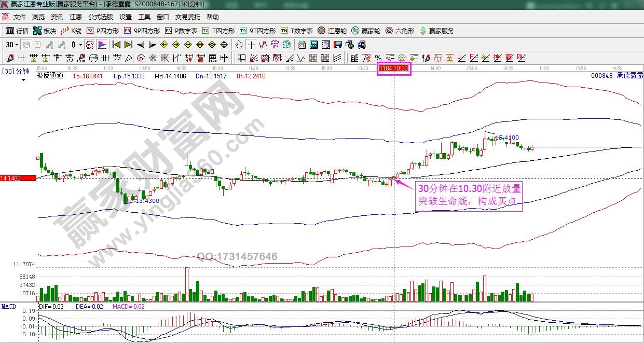Click the 1104 10.30 time marker
This screenshot has height=343, width=644.
394,68
